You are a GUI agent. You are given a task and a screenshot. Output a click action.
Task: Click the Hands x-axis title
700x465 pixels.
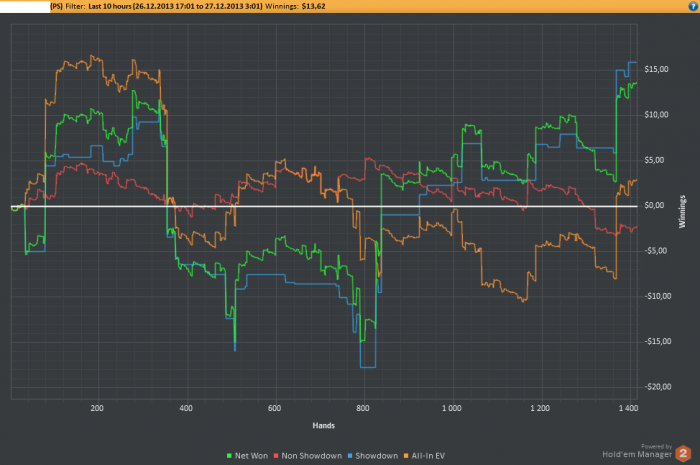pyautogui.click(x=324, y=425)
